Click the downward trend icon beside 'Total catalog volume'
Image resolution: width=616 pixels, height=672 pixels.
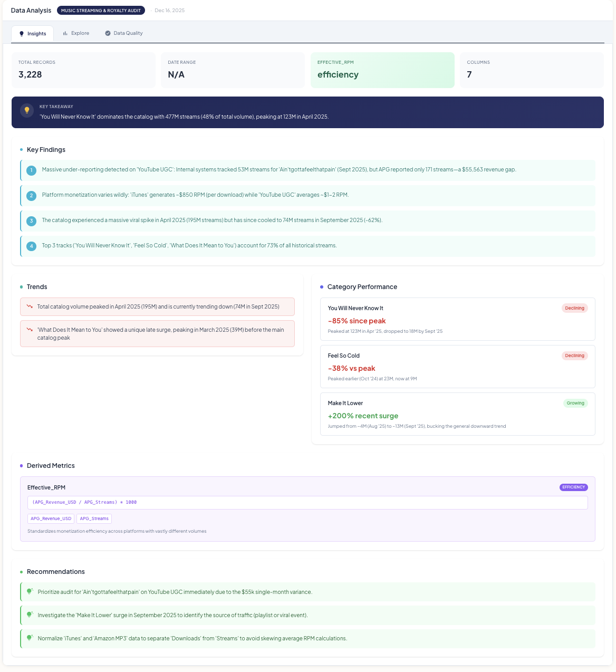pos(30,306)
